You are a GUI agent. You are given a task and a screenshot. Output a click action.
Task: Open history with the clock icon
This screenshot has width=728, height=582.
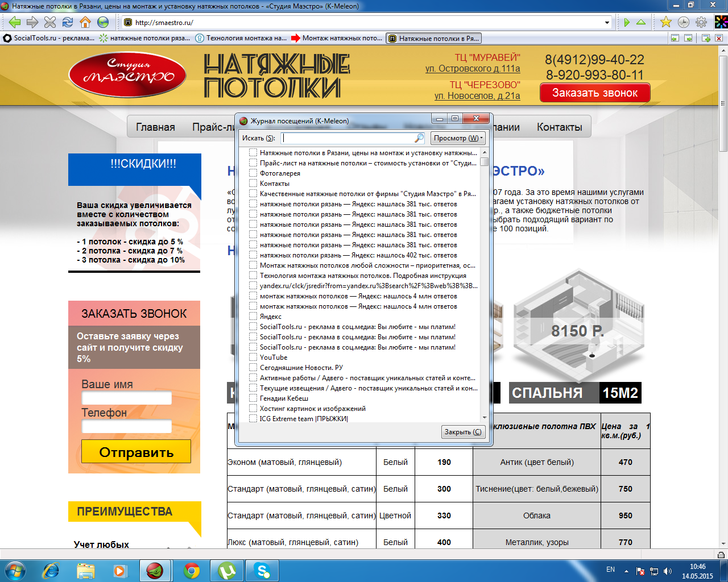point(684,22)
